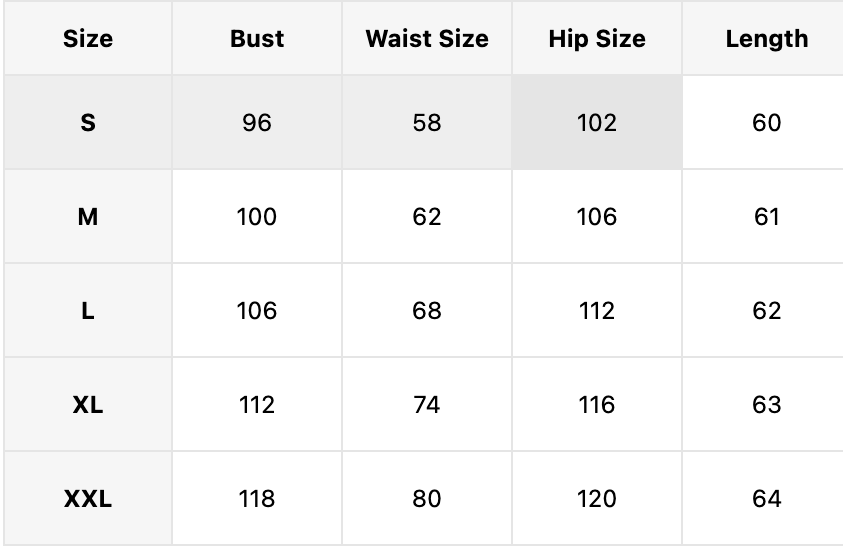Click the Hip Size column header
The image size is (844, 546).
coord(597,38)
